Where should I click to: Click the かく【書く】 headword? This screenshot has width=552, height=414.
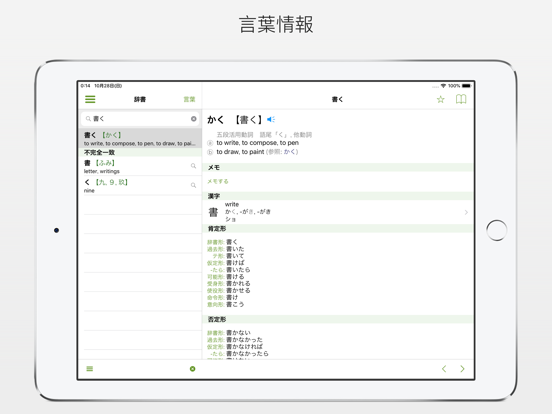[234, 120]
